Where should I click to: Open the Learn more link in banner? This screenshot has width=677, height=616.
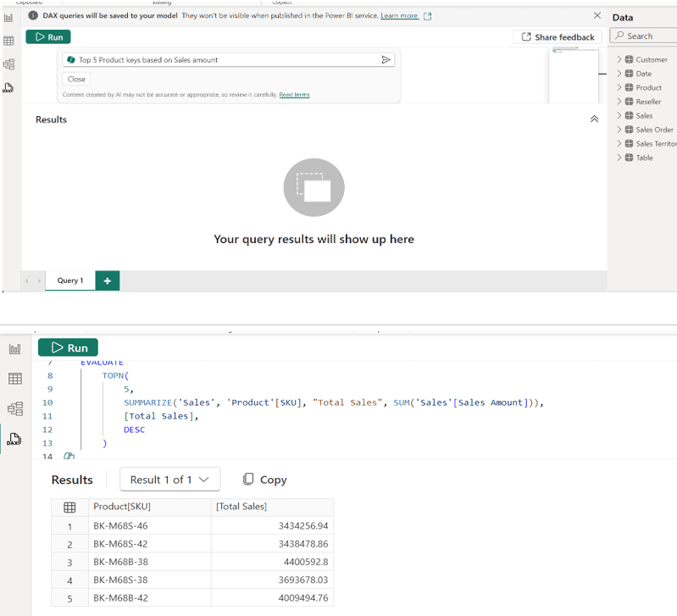(x=399, y=16)
